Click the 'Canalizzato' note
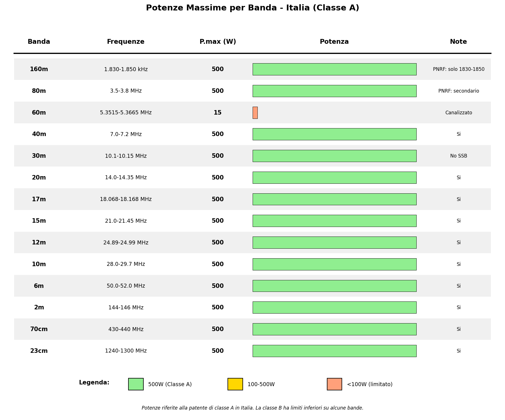This screenshot has height=420, width=505. [x=458, y=113]
